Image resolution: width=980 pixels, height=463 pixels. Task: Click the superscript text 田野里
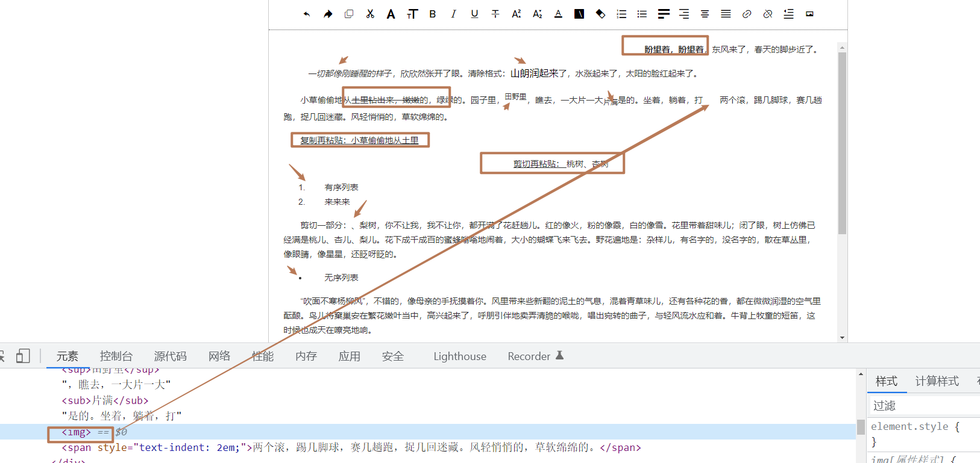coord(516,96)
